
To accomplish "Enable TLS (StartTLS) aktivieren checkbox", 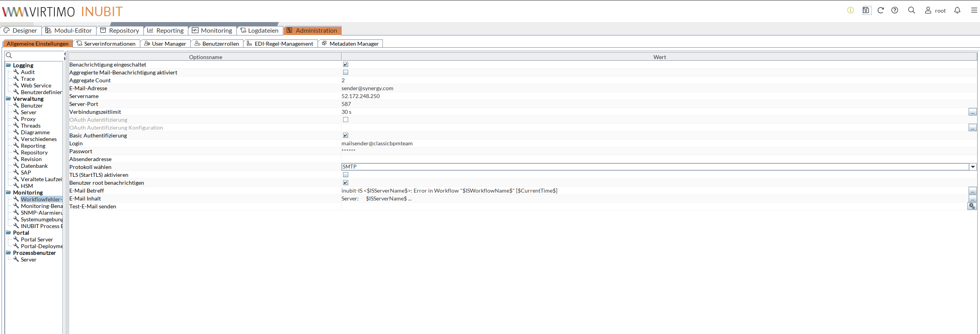I will coord(345,175).
